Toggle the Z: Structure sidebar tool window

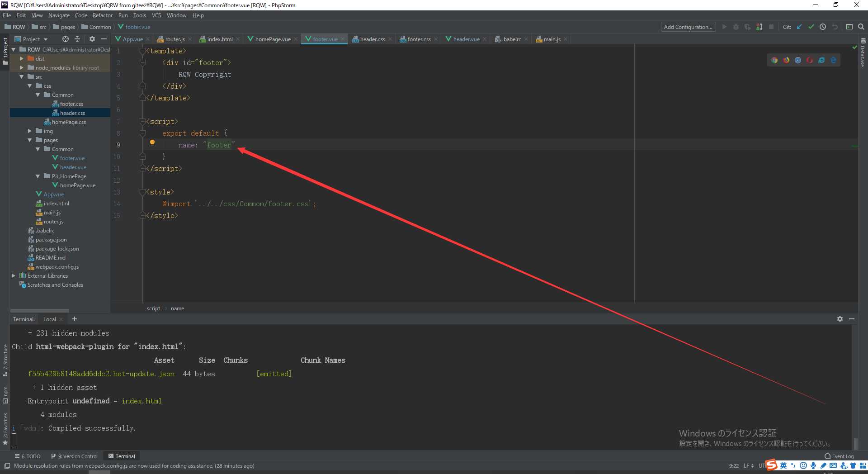tap(5, 360)
